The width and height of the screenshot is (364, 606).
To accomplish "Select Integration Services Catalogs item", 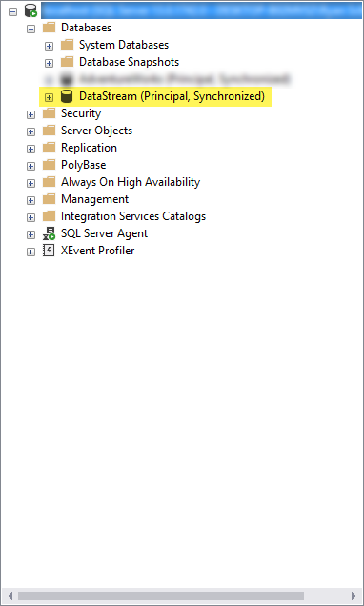I will coord(133,216).
